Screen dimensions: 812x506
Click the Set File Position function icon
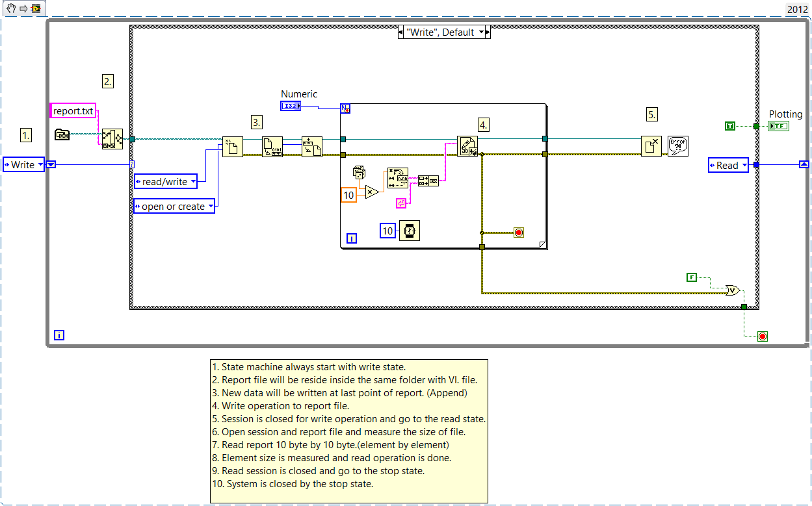311,145
